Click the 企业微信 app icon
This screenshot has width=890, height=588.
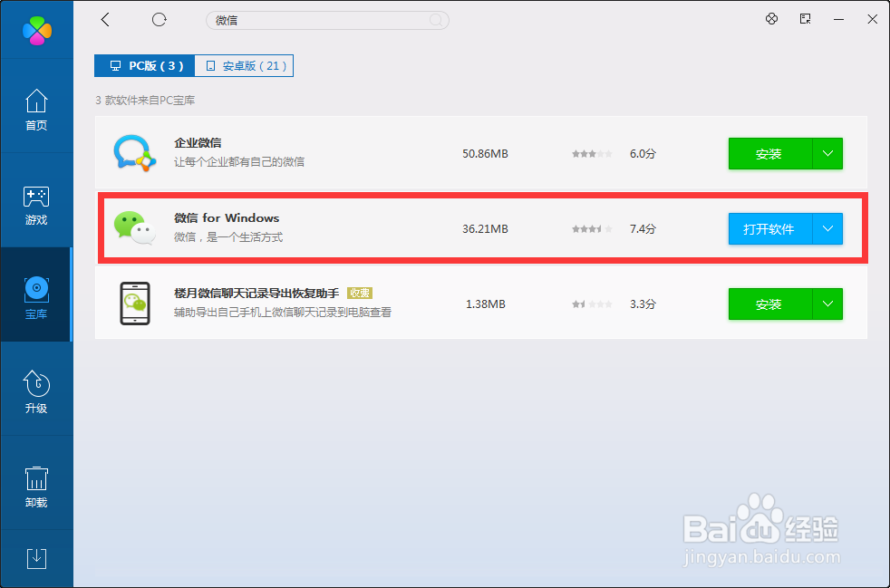pyautogui.click(x=134, y=153)
